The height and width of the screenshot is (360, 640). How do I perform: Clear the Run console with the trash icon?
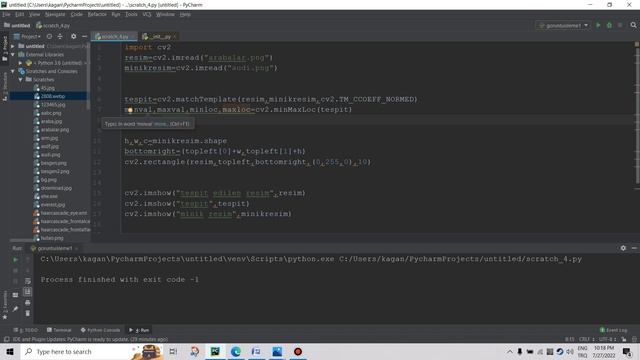[x=27, y=313]
